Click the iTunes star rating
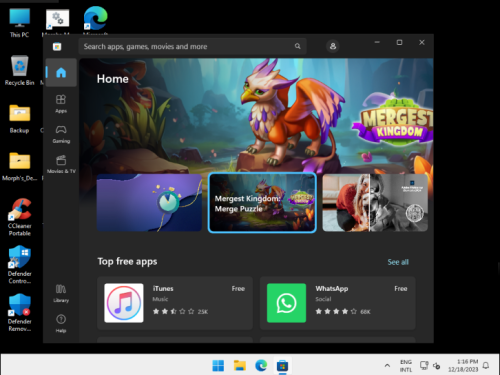 click(x=173, y=311)
